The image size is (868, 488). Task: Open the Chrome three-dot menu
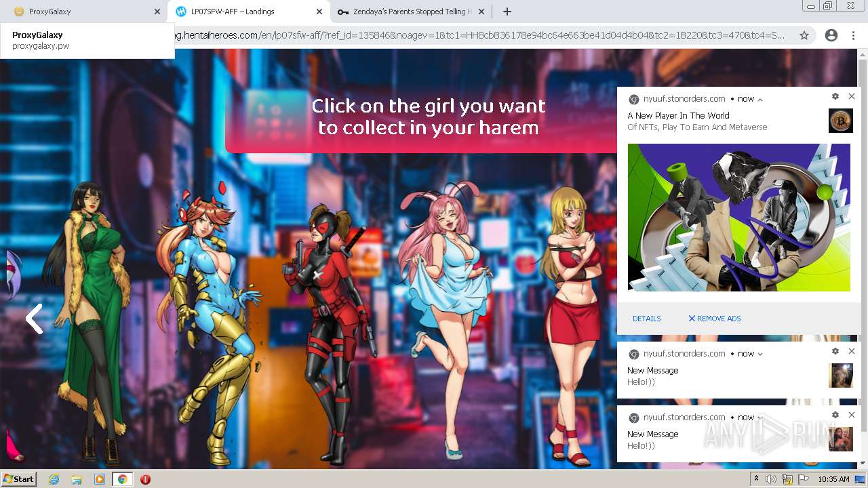(853, 35)
